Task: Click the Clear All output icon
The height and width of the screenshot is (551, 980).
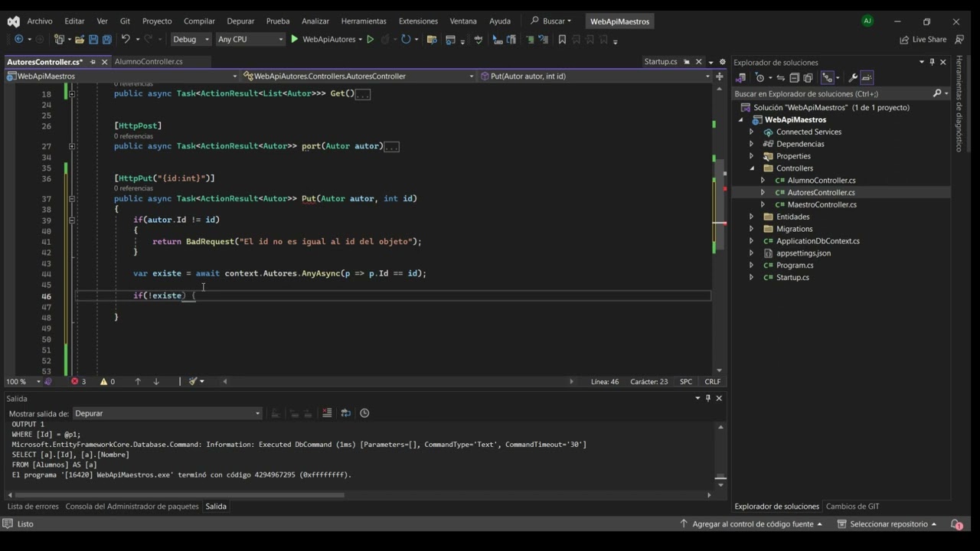Action: [x=327, y=413]
